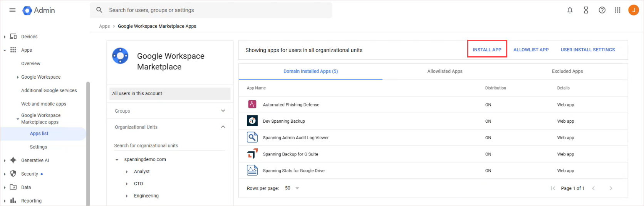Click the Generative AI sparkle icon
Image resolution: width=644 pixels, height=206 pixels.
[13, 160]
